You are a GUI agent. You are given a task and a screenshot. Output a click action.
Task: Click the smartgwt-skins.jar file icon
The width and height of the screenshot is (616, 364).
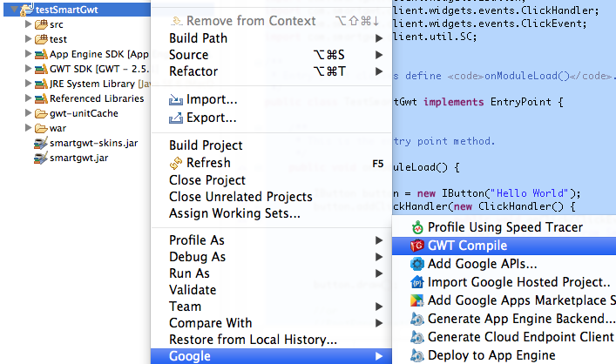click(41, 144)
